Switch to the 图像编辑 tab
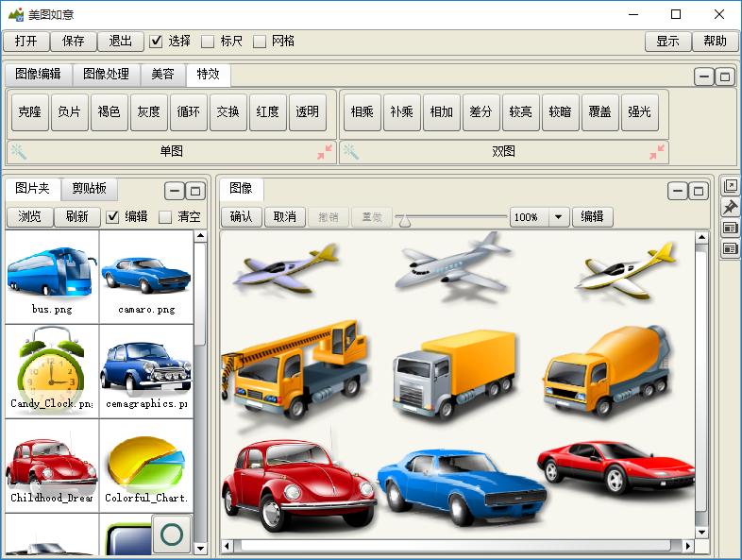 click(39, 75)
